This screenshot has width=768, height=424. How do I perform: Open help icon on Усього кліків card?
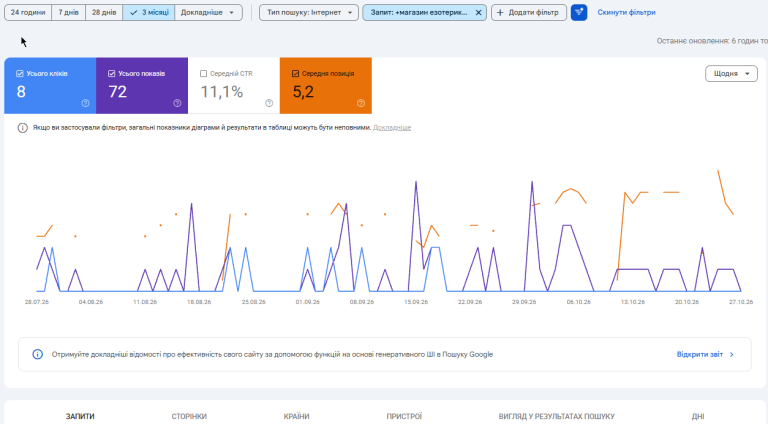coord(85,103)
